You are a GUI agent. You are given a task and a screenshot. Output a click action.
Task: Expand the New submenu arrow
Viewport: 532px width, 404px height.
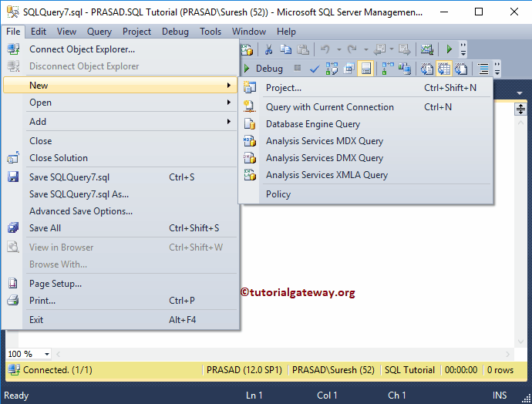pos(229,85)
